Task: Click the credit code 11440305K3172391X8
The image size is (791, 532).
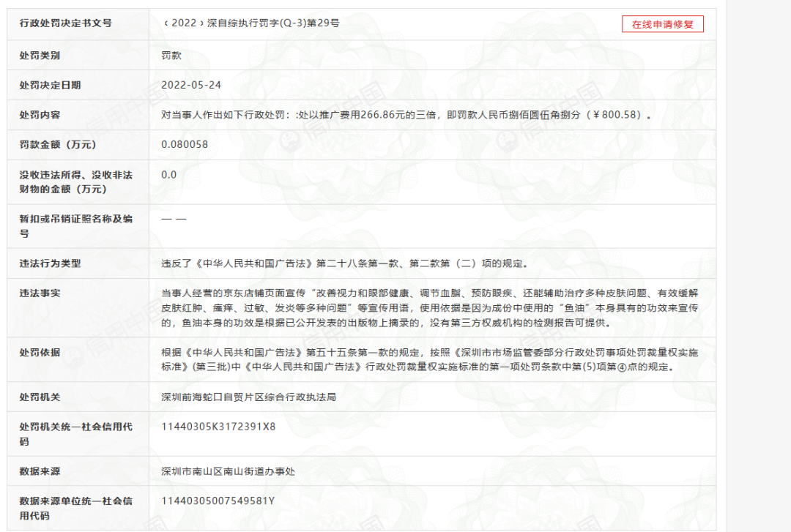Action: (218, 426)
